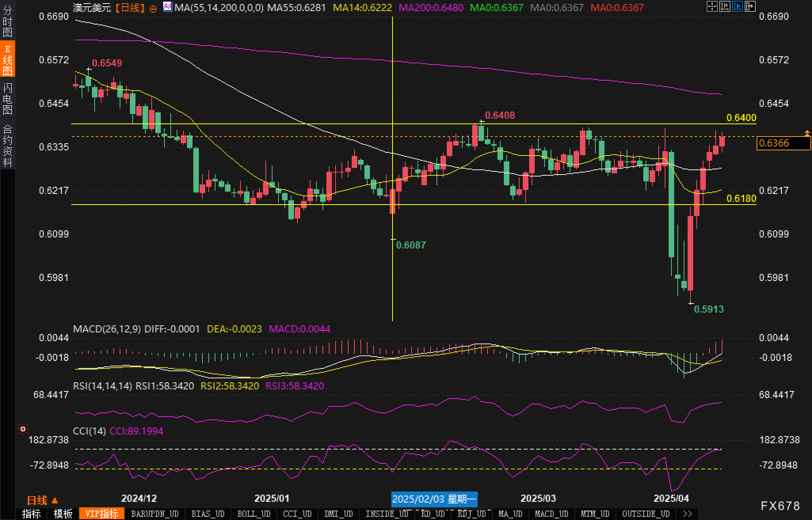This screenshot has height=520, width=812.
Task: Click the rightmost panel-arrow icon at top right
Action: [x=750, y=6]
